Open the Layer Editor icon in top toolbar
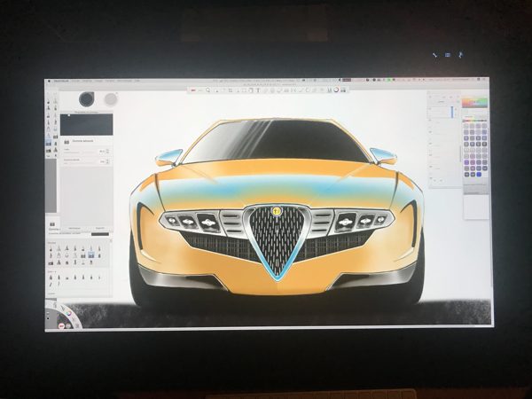This screenshot has width=532, height=399. click(x=343, y=90)
